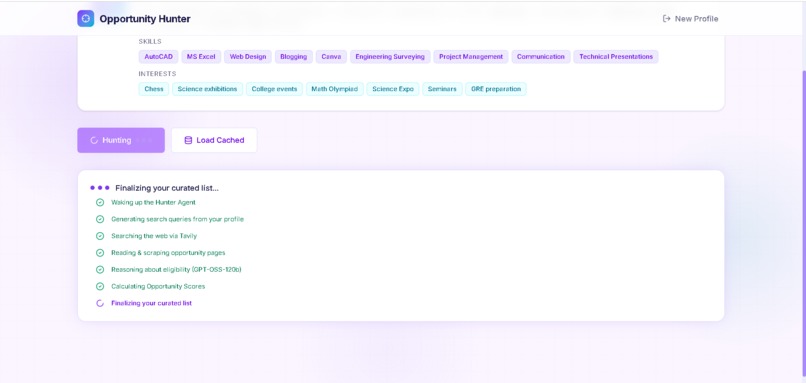Click the New Profile logout icon
This screenshot has height=383, width=806.
[x=666, y=19]
